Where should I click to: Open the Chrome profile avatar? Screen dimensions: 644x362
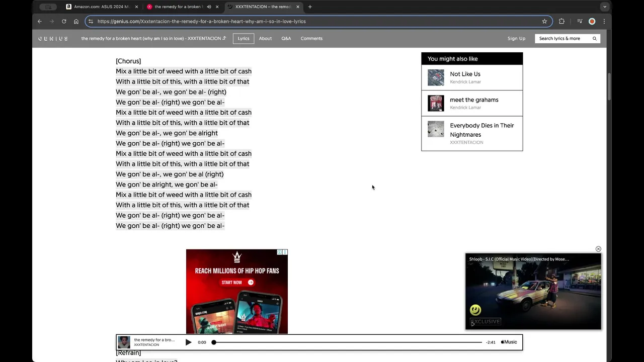click(592, 21)
